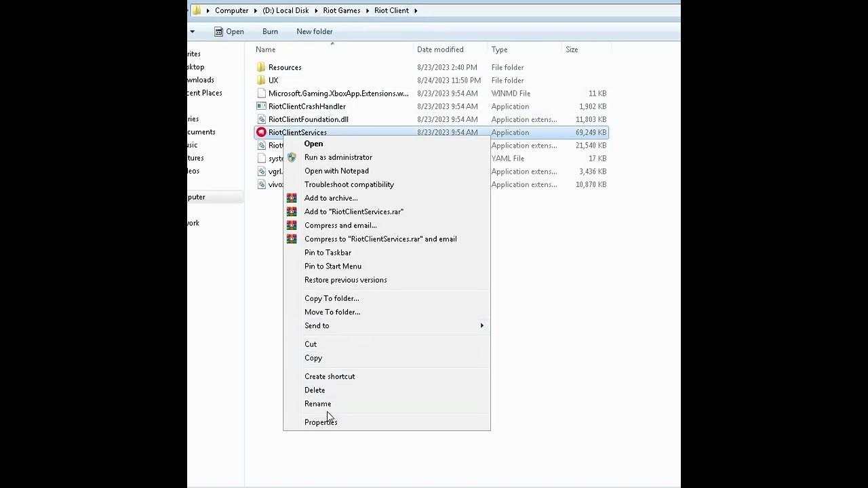Click Downloads in the navigation pane
868x488 pixels.
coord(201,80)
